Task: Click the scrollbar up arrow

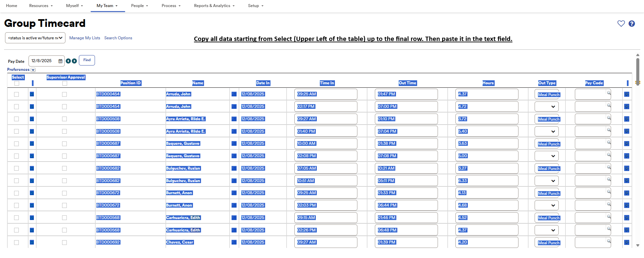Action: tap(638, 55)
